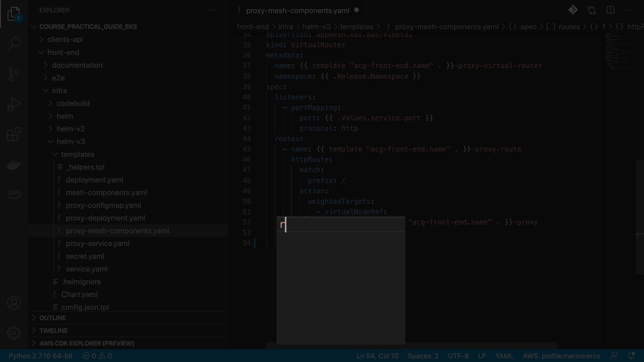The width and height of the screenshot is (644, 362).
Task: Open the Search view in activity bar
Action: click(14, 44)
